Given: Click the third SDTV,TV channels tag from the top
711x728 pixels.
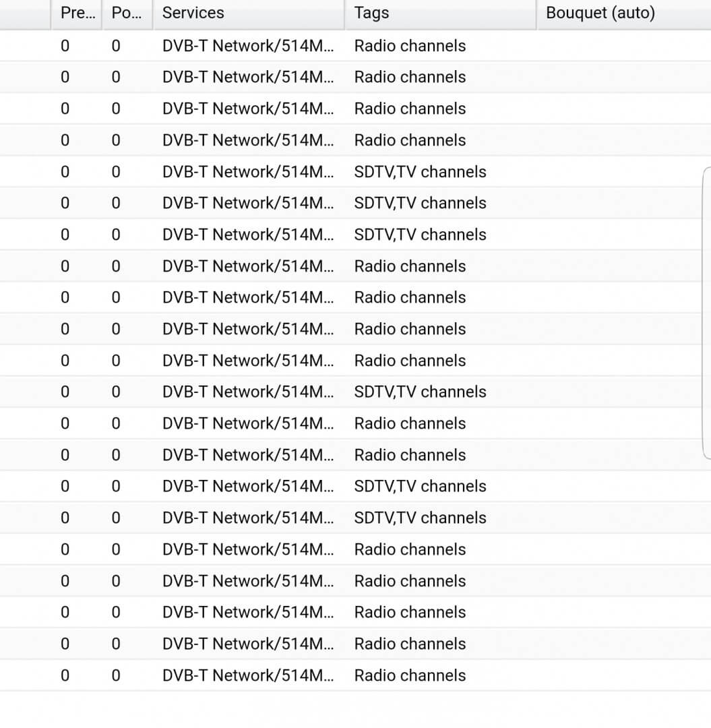Looking at the screenshot, I should pos(420,235).
